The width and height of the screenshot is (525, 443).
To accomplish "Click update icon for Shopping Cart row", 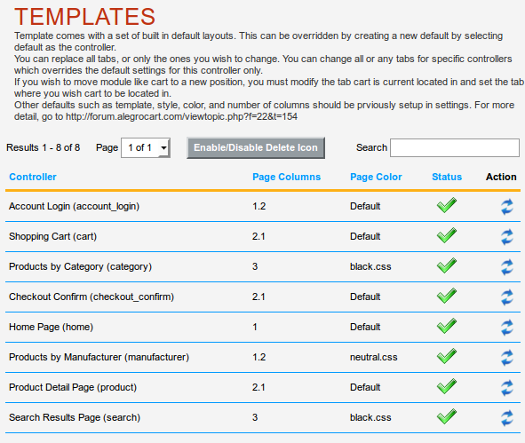I will 507,237.
